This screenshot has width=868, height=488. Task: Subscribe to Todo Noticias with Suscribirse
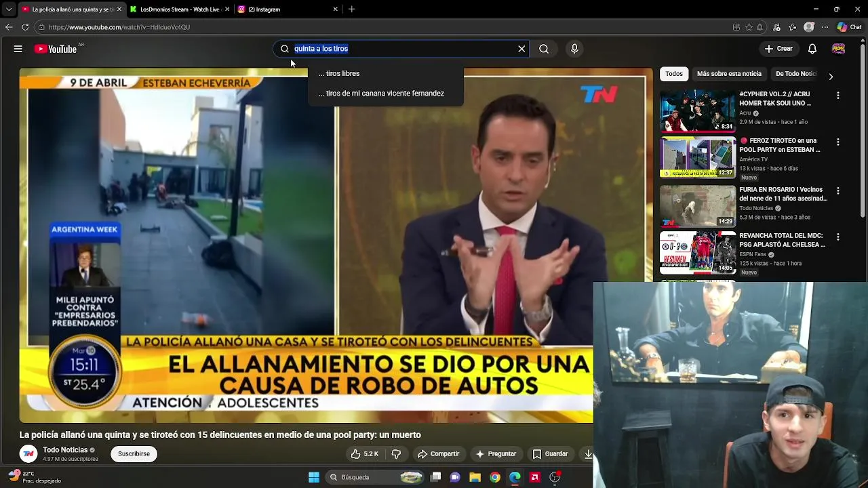tap(134, 454)
